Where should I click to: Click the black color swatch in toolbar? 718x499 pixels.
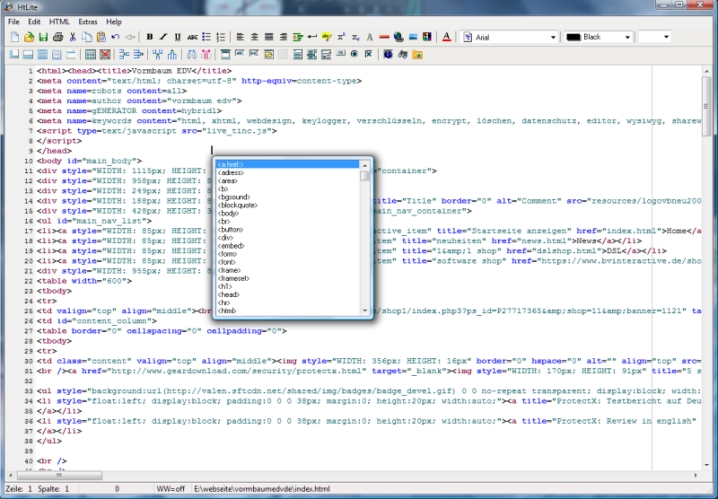point(573,37)
